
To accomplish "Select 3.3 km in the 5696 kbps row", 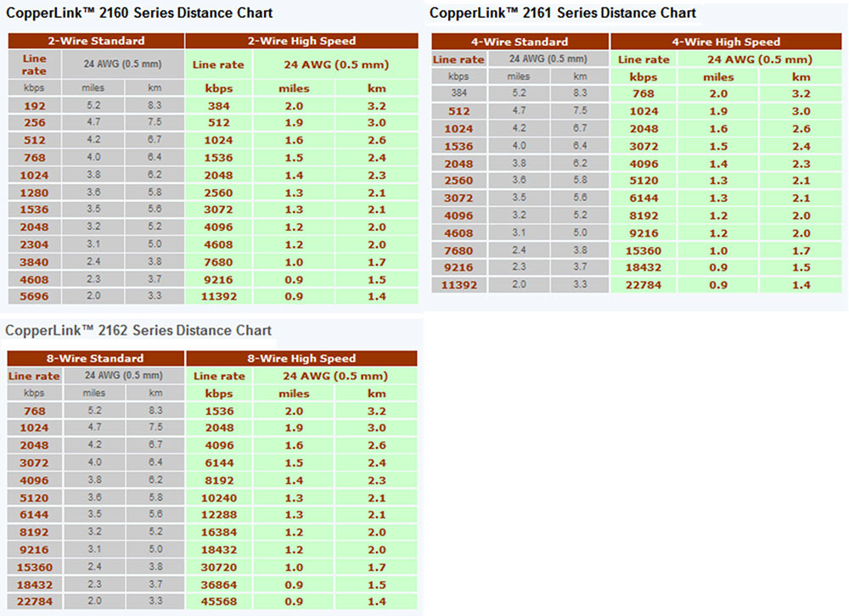I will 155,296.
